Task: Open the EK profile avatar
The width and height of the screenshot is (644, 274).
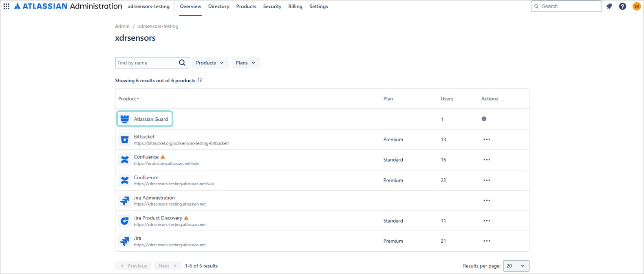Action: pyautogui.click(x=636, y=6)
